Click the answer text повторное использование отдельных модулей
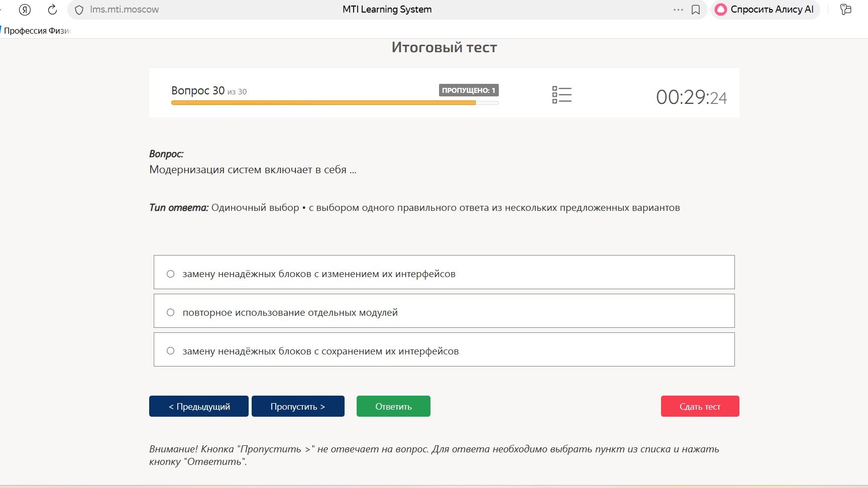This screenshot has width=868, height=488. tap(290, 312)
